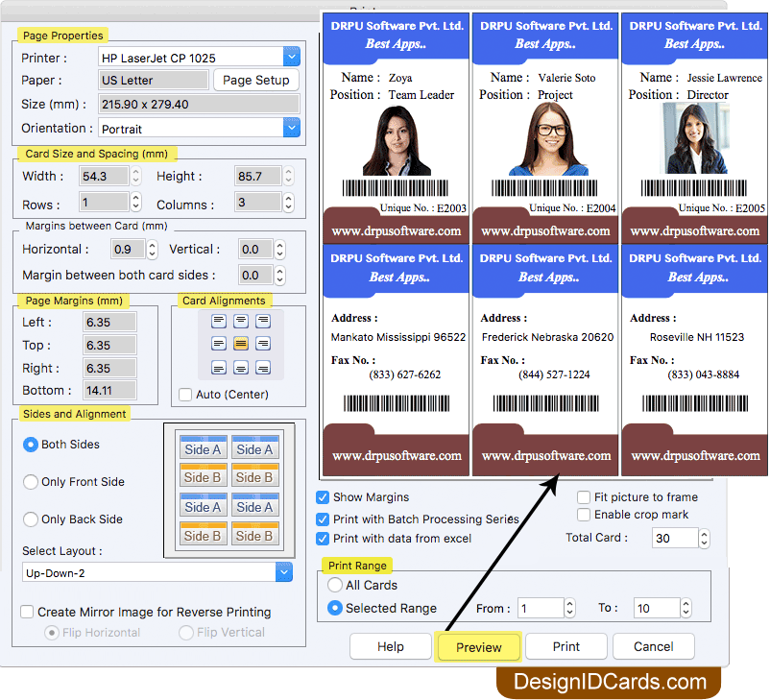770x700 pixels.
Task: Select bottom-right card alignment icon
Action: [x=263, y=368]
